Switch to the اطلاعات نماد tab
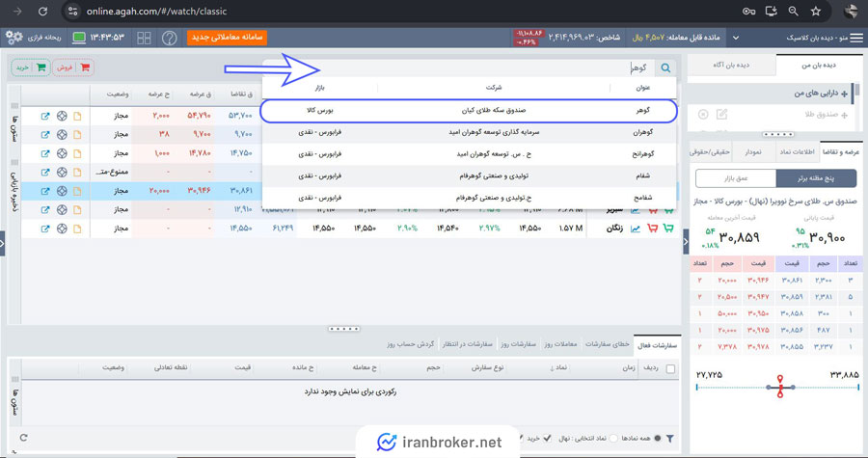This screenshot has height=458, width=868. point(796,151)
